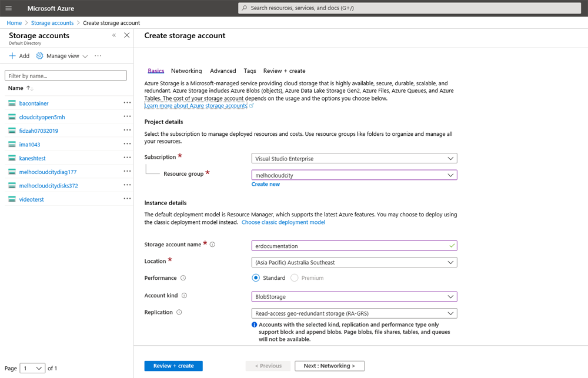Open the Account kind dropdown
The image size is (588, 378).
354,297
